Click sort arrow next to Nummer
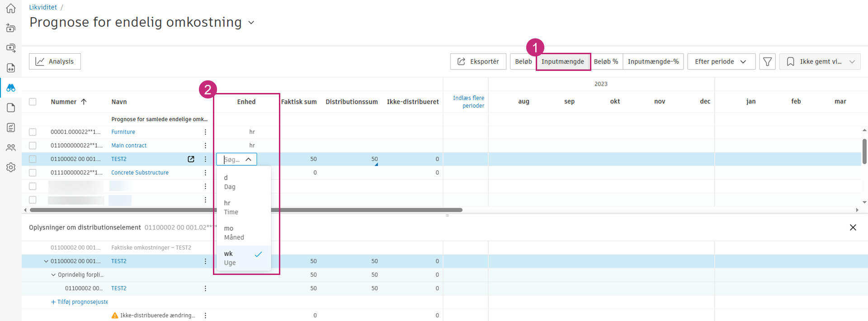868x321 pixels. pyautogui.click(x=84, y=102)
